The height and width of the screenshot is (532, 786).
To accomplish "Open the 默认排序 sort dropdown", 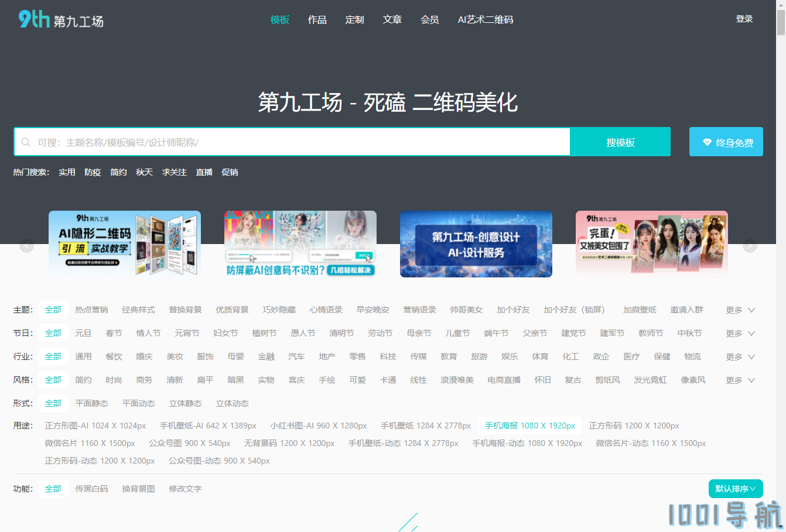I will (x=735, y=489).
